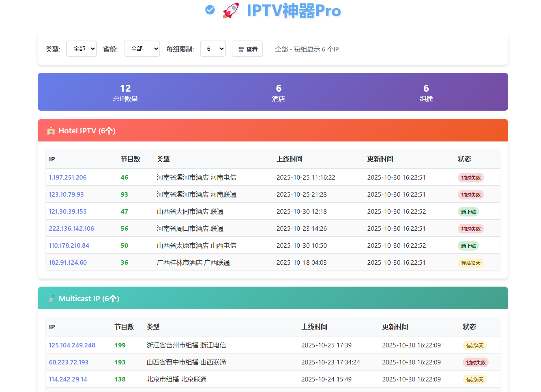The height and width of the screenshot is (392, 541).
Task: Follow the 222.136.142.106 link
Action: (x=71, y=229)
